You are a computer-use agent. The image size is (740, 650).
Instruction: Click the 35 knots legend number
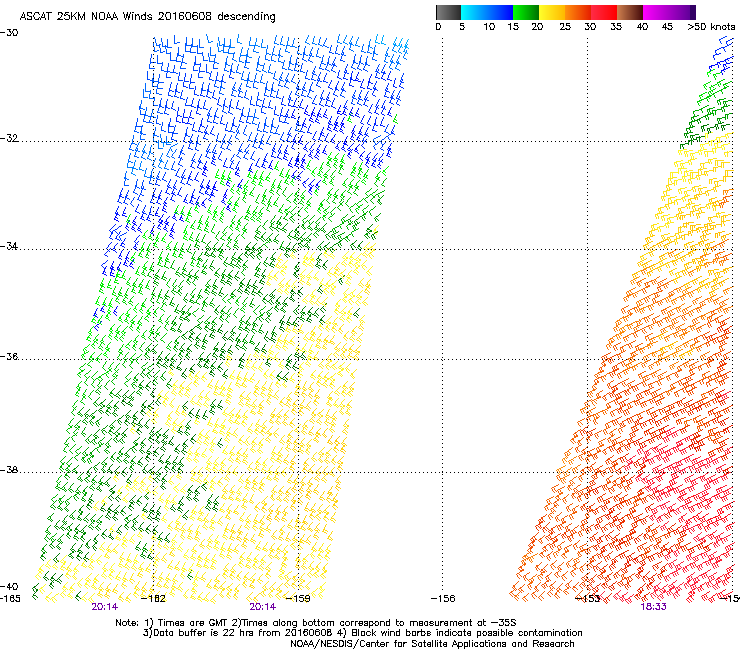pyautogui.click(x=616, y=27)
